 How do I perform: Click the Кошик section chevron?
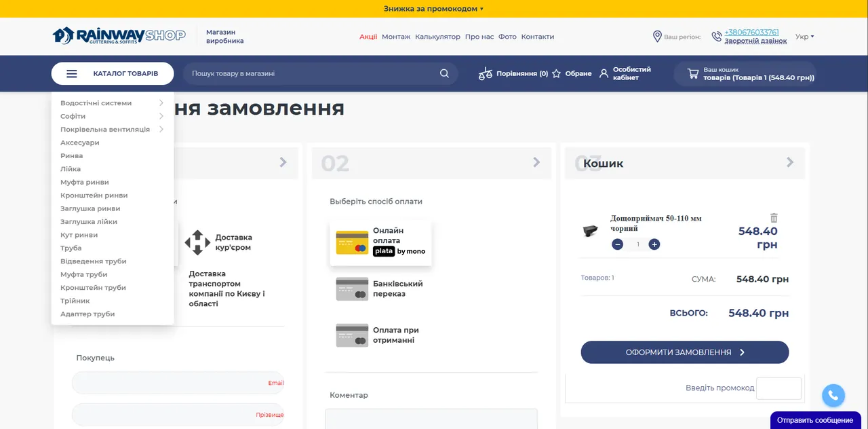790,162
